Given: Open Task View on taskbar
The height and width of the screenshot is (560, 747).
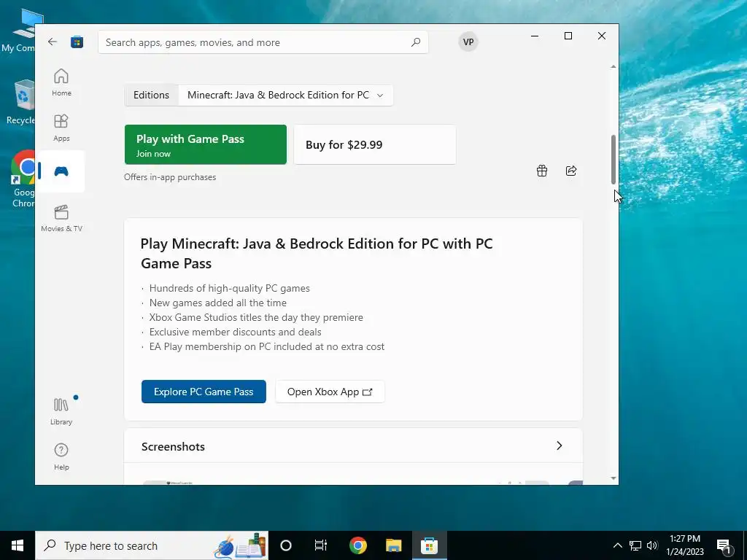Looking at the screenshot, I should click(321, 545).
